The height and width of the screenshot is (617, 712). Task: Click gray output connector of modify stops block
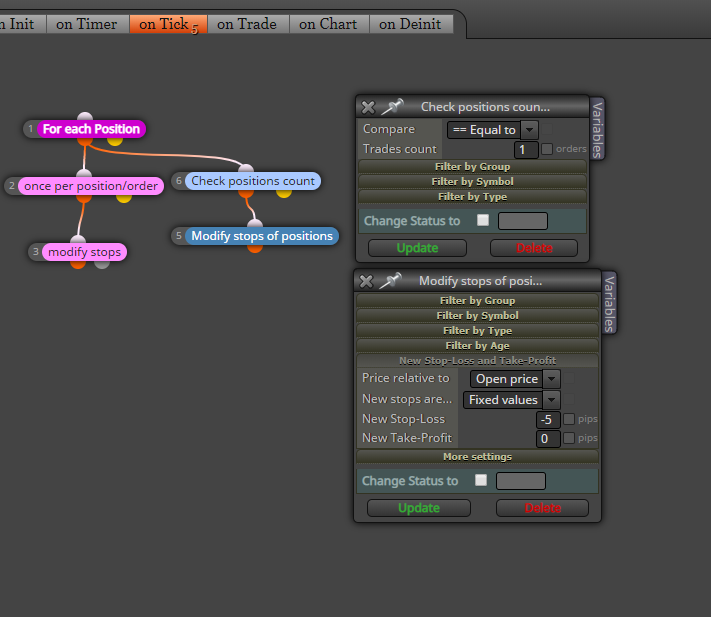(x=102, y=264)
